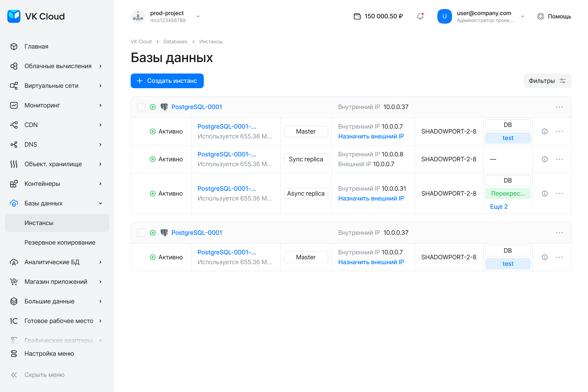This screenshot has height=392, width=588.
Task: Click 150 000.50 ₽ balance text
Action: coord(383,16)
